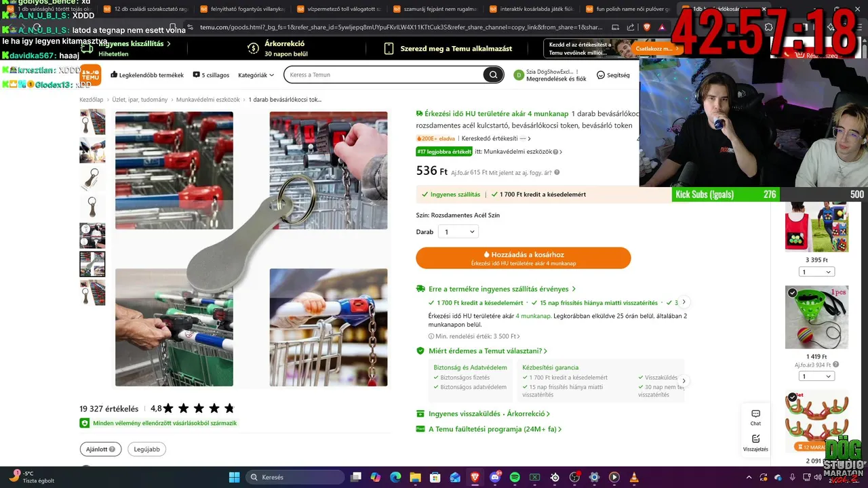868x488 pixels.
Task: Switch to szamuráj fejpánt tab
Action: pyautogui.click(x=436, y=9)
